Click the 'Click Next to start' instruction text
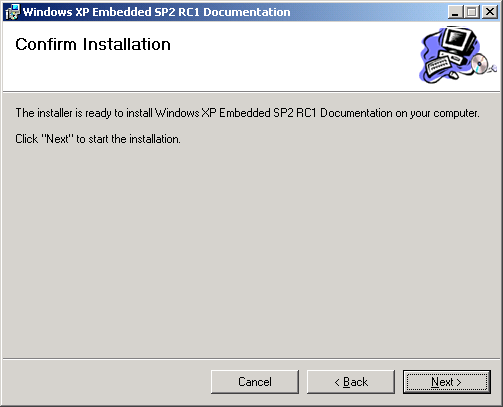 tap(98, 139)
